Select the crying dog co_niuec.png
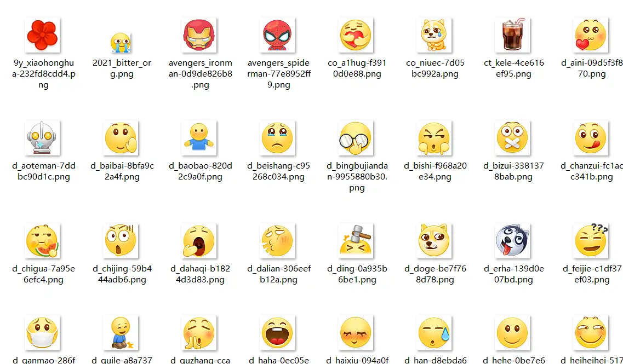 (x=435, y=34)
